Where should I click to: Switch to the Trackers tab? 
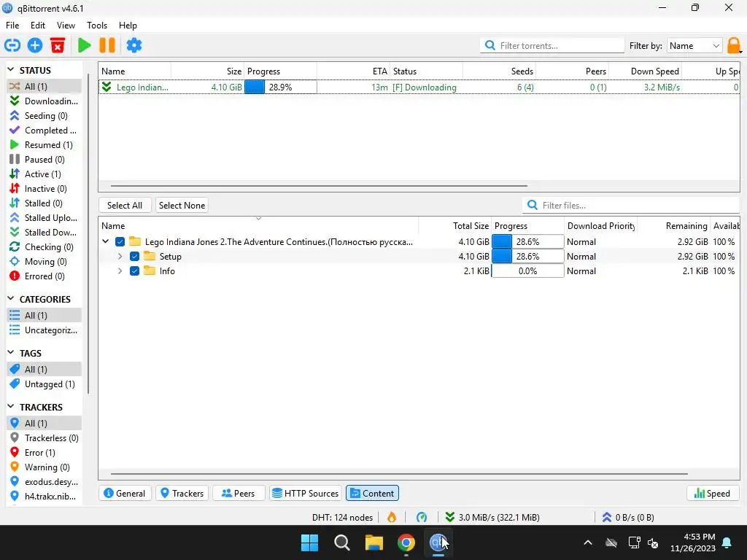(x=182, y=494)
